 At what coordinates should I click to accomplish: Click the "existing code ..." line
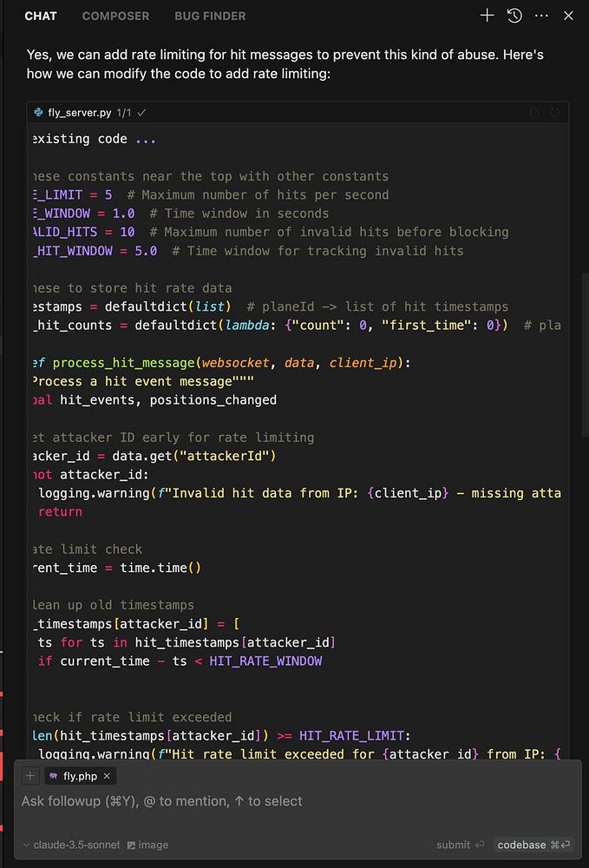click(x=94, y=138)
